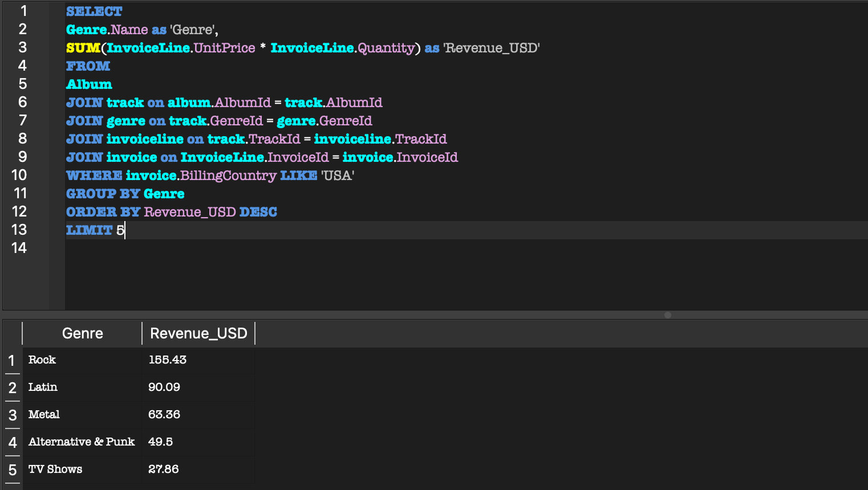Select the 90.09 revenue cell
Image resolution: width=868 pixels, height=490 pixels.
[x=198, y=387]
